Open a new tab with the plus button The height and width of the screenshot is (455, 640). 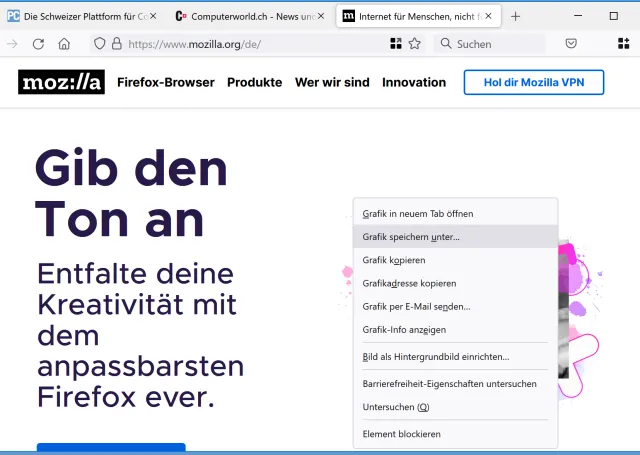click(x=516, y=16)
